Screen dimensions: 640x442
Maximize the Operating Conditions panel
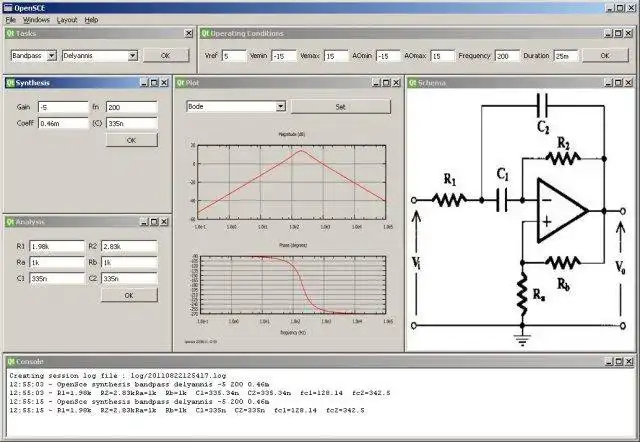click(618, 33)
